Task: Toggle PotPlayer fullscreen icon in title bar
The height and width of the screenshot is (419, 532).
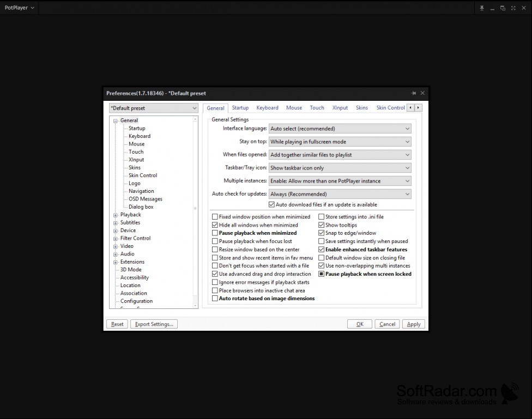Action: tap(513, 8)
